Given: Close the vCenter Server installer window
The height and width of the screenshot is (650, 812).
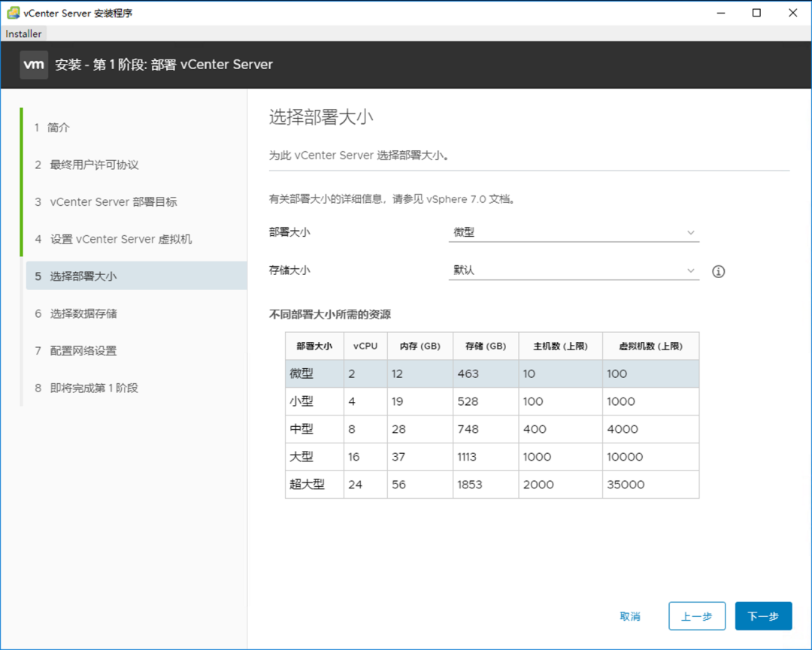Looking at the screenshot, I should (x=793, y=13).
